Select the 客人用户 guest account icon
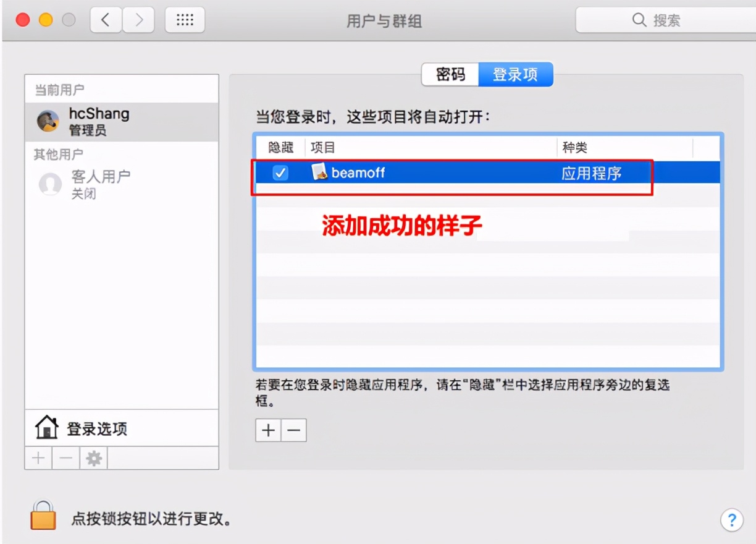 (49, 184)
